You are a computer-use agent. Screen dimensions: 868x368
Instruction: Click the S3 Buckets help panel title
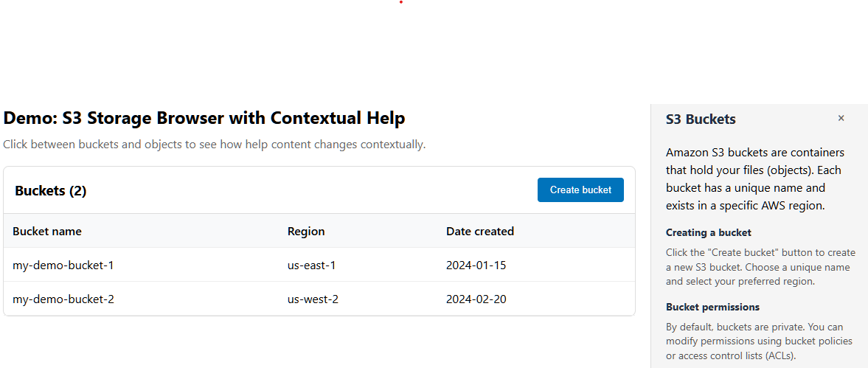pos(701,119)
